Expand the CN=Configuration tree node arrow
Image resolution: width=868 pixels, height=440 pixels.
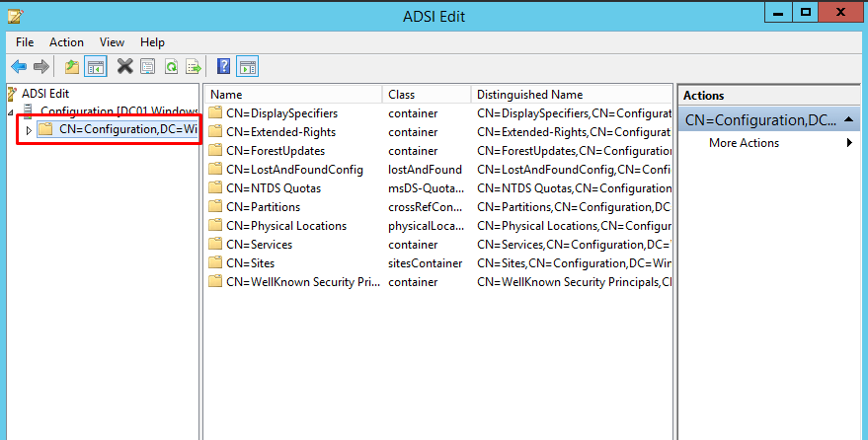point(29,130)
